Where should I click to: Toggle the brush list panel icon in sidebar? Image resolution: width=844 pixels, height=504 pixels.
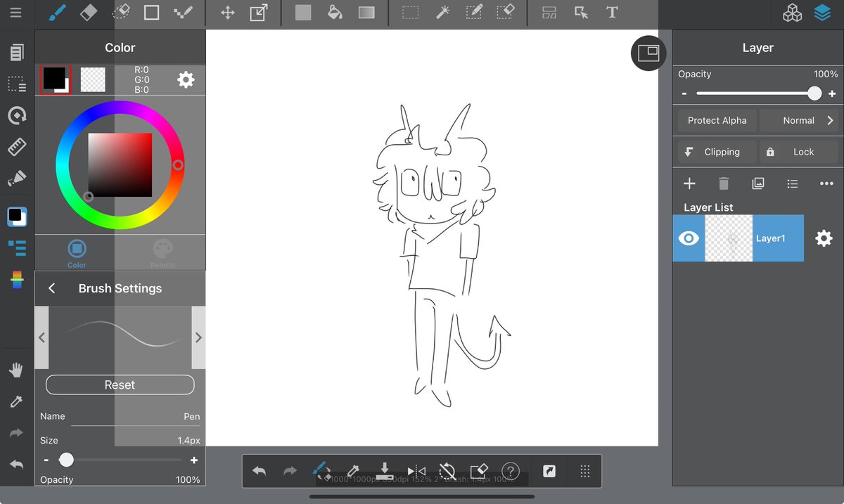pyautogui.click(x=17, y=247)
